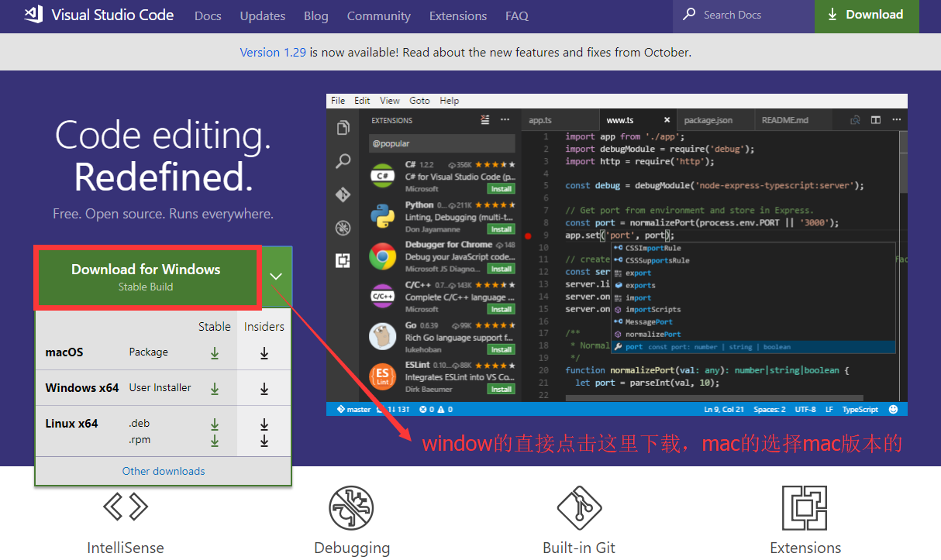Open the Updates menu item
941x560 pixels.
(x=263, y=15)
